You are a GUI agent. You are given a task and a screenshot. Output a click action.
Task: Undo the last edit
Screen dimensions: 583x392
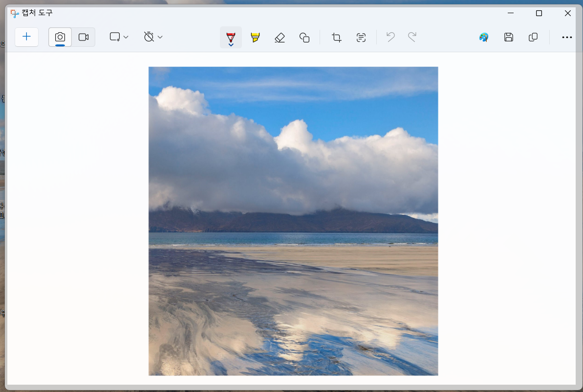pyautogui.click(x=390, y=37)
